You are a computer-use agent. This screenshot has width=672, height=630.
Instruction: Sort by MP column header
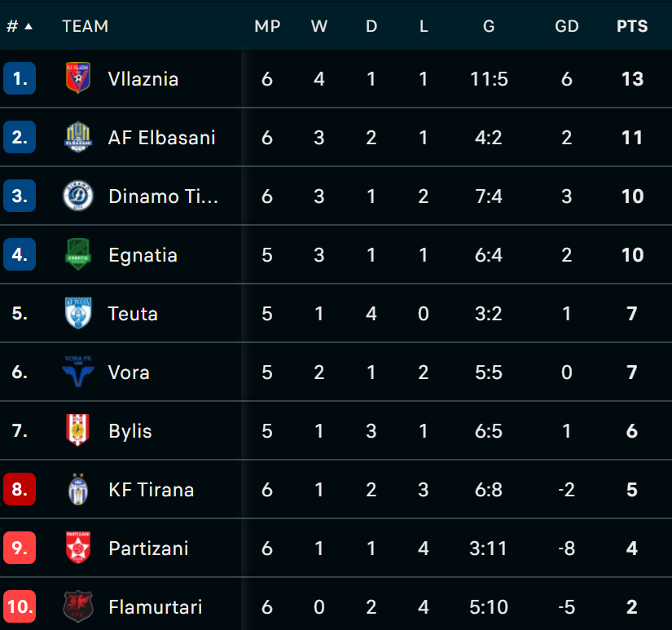click(267, 26)
